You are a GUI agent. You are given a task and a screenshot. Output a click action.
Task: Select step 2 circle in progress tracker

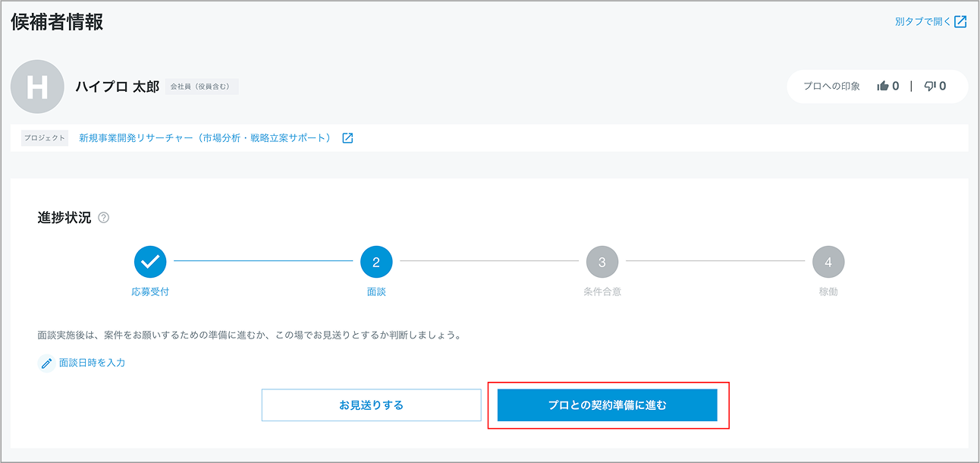376,262
